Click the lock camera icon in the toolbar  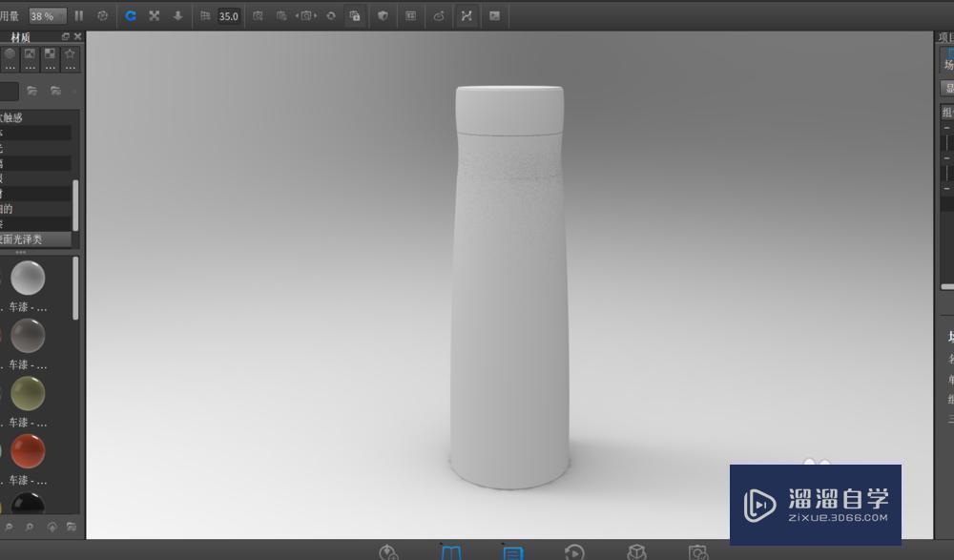(x=354, y=15)
